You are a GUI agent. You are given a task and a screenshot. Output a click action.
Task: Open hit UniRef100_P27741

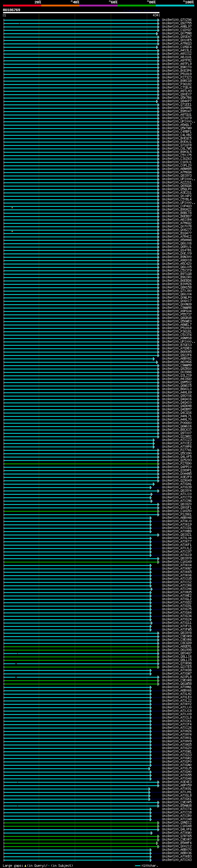click(177, 450)
